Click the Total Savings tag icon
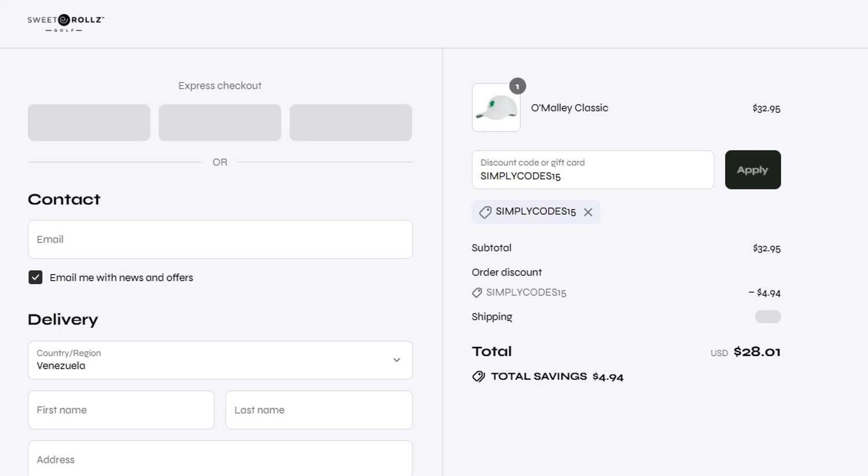The height and width of the screenshot is (476, 868). [x=479, y=377]
